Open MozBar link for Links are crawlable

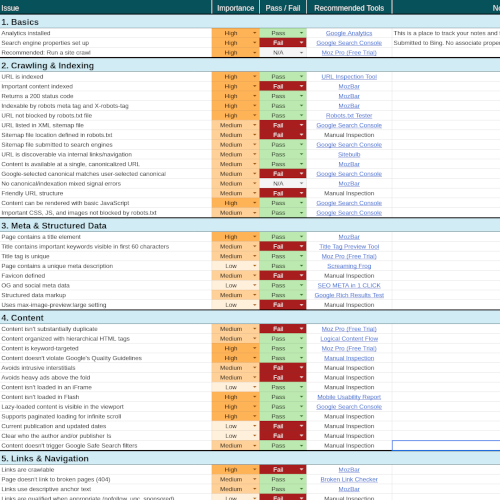[349, 469]
